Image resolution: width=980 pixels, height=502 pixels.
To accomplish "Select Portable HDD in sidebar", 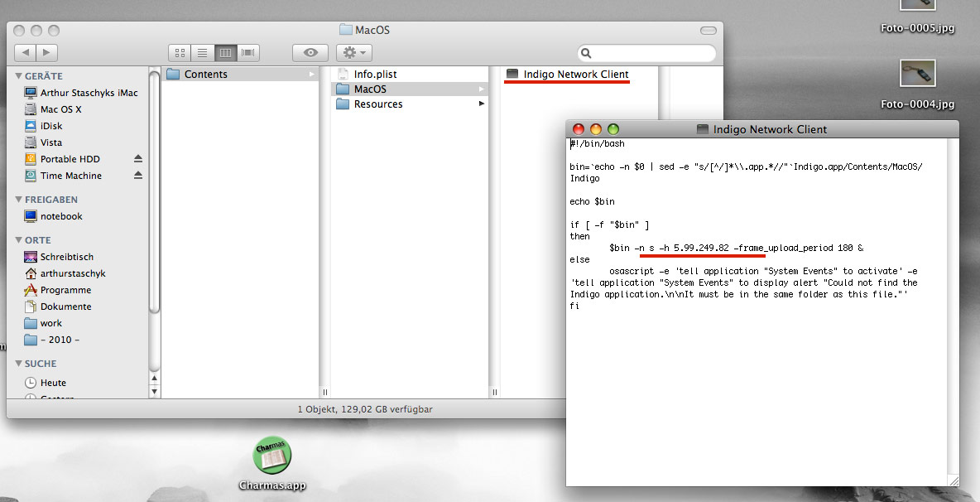I will pyautogui.click(x=63, y=159).
